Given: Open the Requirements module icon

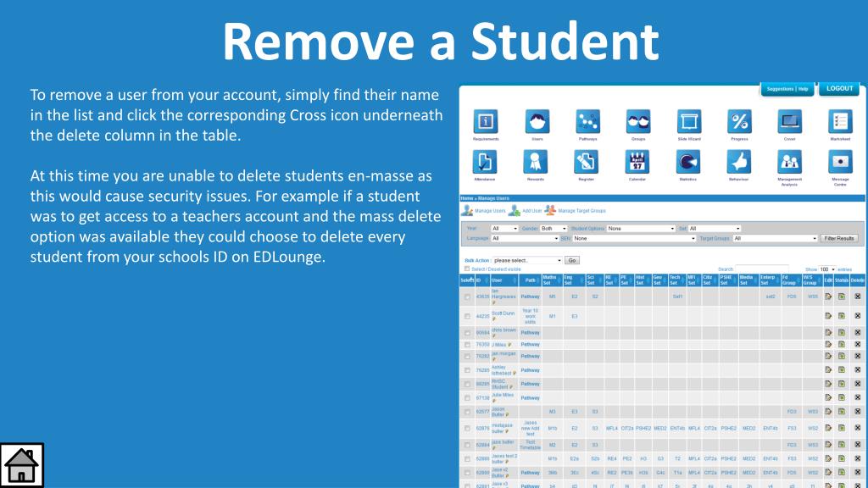Looking at the screenshot, I should click(x=486, y=121).
